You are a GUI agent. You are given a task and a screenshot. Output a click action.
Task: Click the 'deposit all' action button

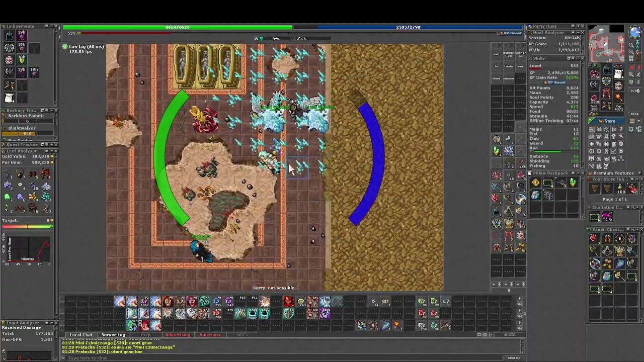pos(509,54)
